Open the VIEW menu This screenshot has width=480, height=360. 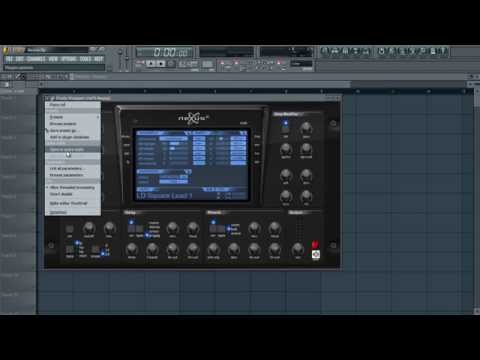pos(53,59)
